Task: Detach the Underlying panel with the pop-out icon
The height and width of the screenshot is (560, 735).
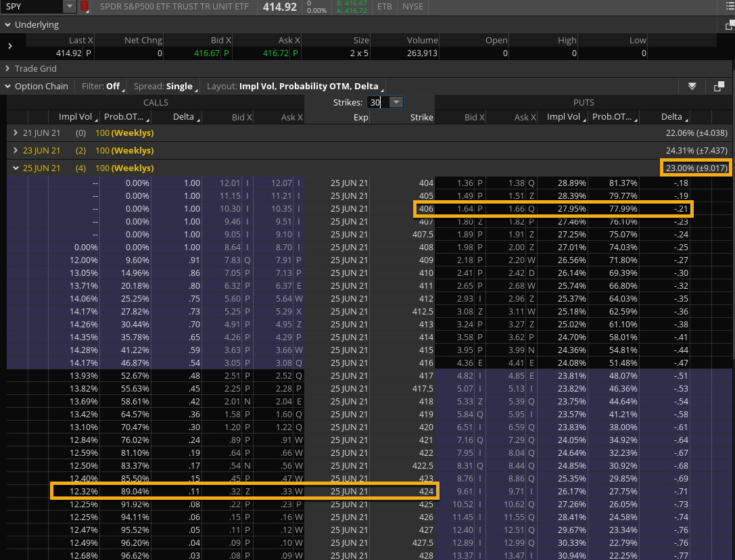Action: pos(730,25)
